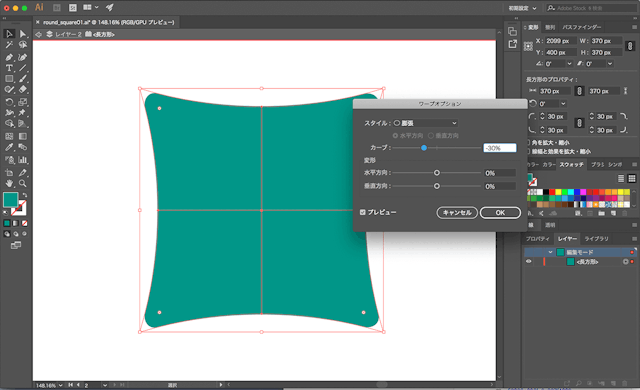Select the Eyedropper tool
Image resolution: width=640 pixels, height=390 pixels.
click(x=9, y=147)
